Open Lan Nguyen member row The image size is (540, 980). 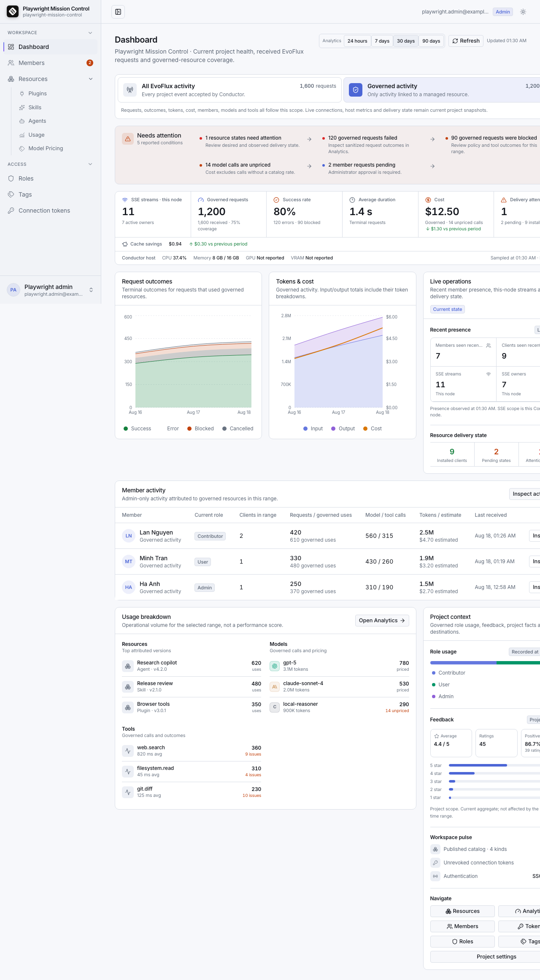pos(327,536)
